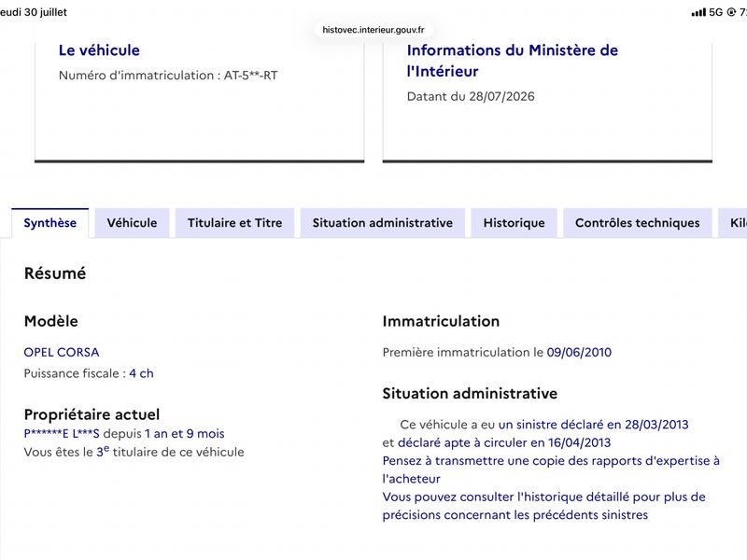Click 'Pensez à transmettre une copie' notice

(551, 469)
